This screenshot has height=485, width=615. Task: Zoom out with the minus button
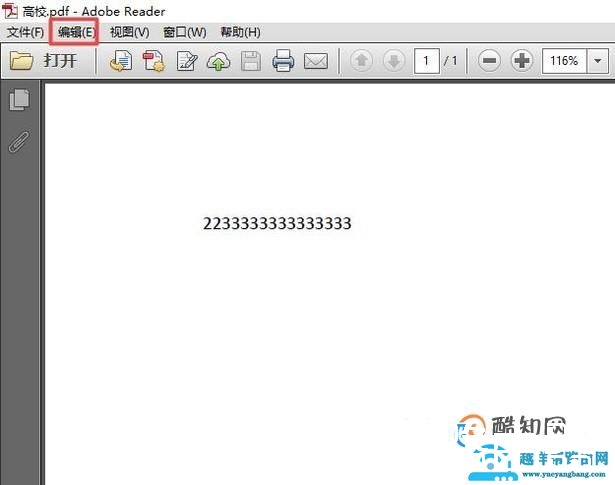489,61
